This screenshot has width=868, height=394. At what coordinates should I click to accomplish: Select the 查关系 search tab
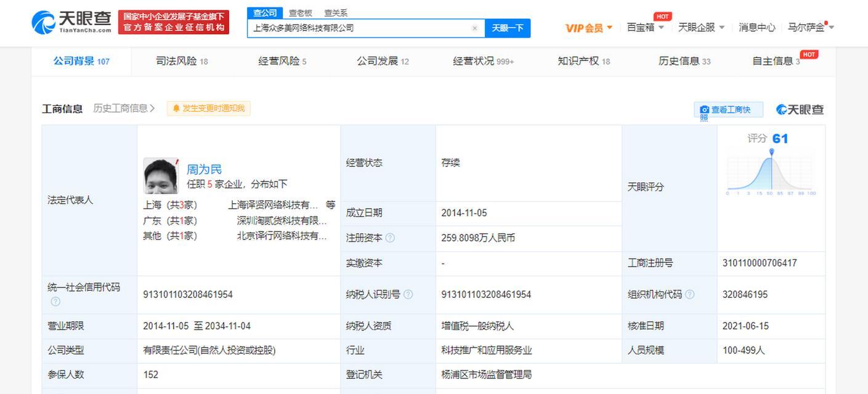pyautogui.click(x=336, y=13)
